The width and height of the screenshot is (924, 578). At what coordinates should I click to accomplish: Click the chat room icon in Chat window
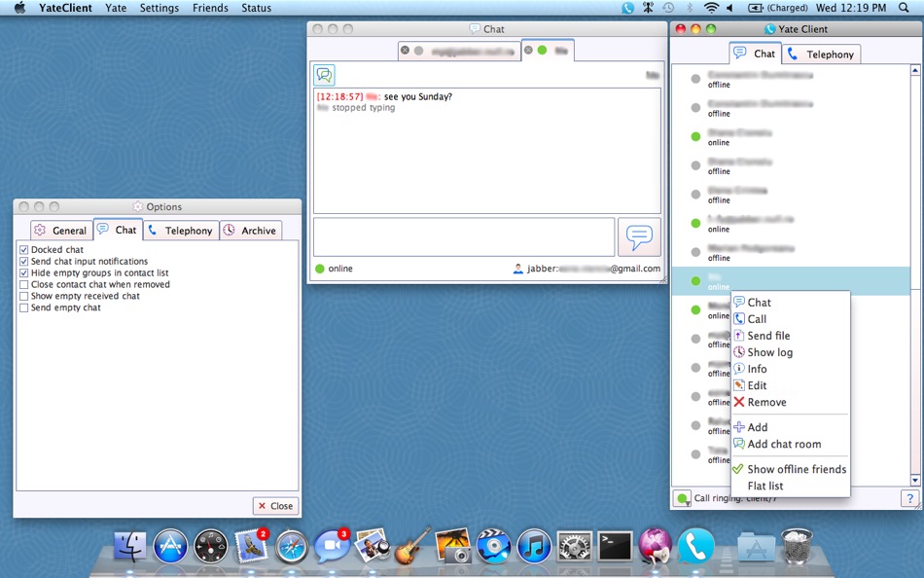[324, 75]
